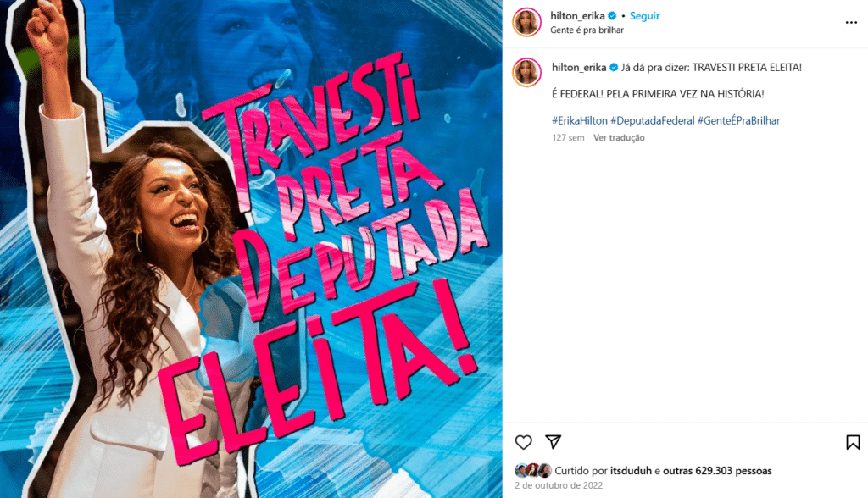Viewport: 868px width, 498px height.
Task: Open hilton_erika username in the header
Action: pyautogui.click(x=577, y=16)
